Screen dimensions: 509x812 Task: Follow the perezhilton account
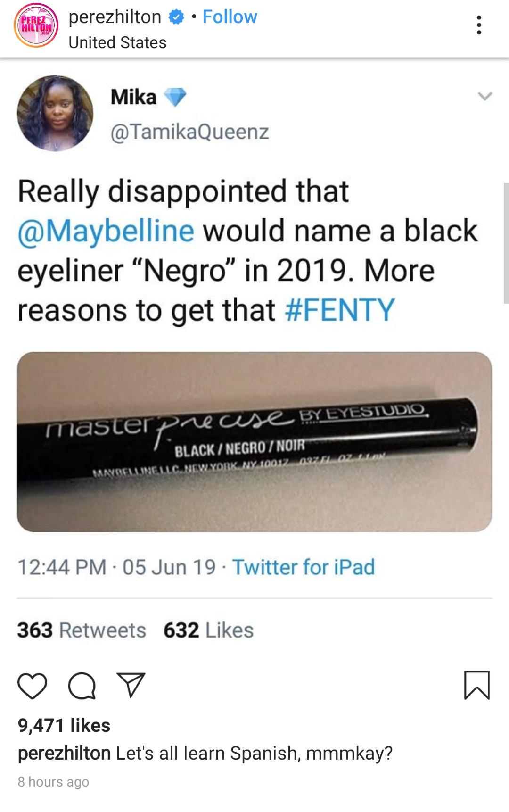230,17
